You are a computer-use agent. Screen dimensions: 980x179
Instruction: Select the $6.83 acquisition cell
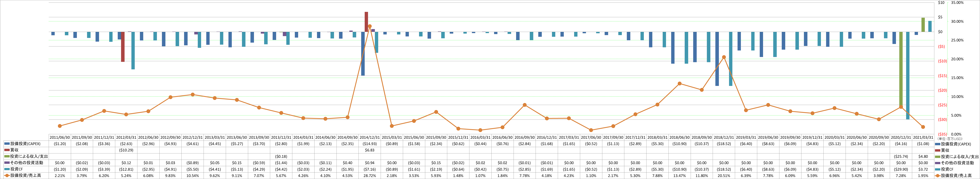[x=370, y=150]
